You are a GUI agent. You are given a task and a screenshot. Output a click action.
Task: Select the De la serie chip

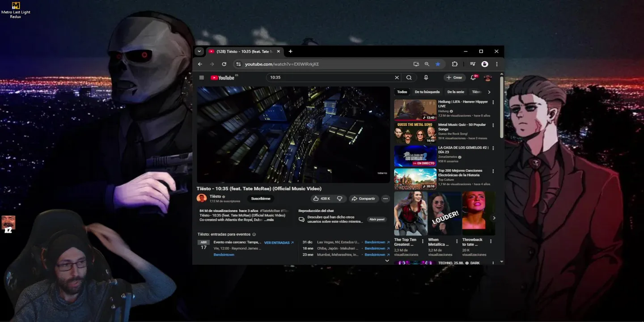pos(456,92)
